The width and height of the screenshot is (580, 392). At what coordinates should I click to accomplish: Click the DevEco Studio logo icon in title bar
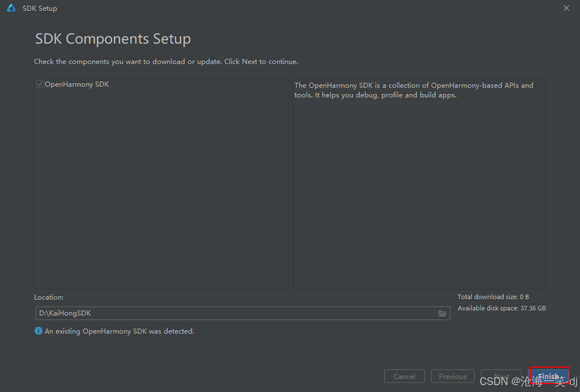click(11, 8)
